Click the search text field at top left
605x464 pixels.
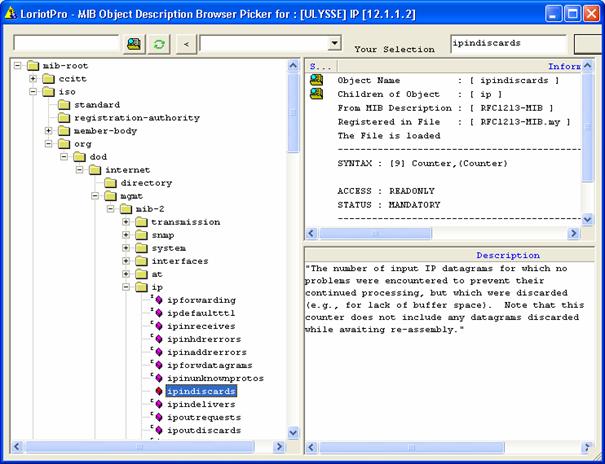[x=66, y=44]
